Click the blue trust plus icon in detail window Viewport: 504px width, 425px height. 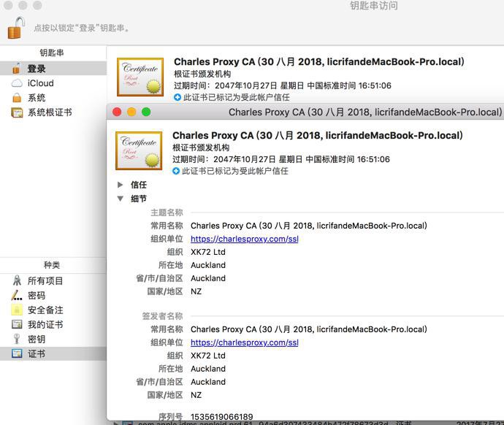[176, 171]
